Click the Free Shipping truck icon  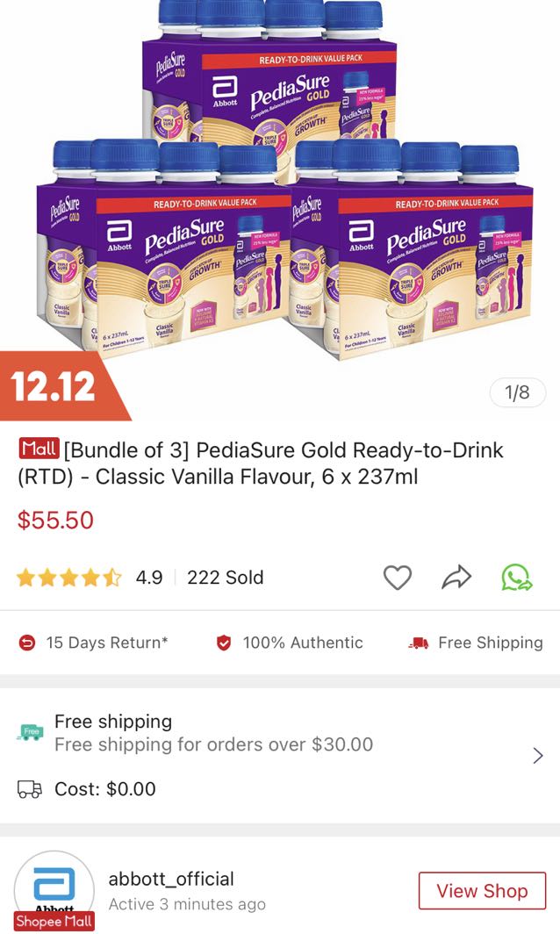pyautogui.click(x=419, y=642)
